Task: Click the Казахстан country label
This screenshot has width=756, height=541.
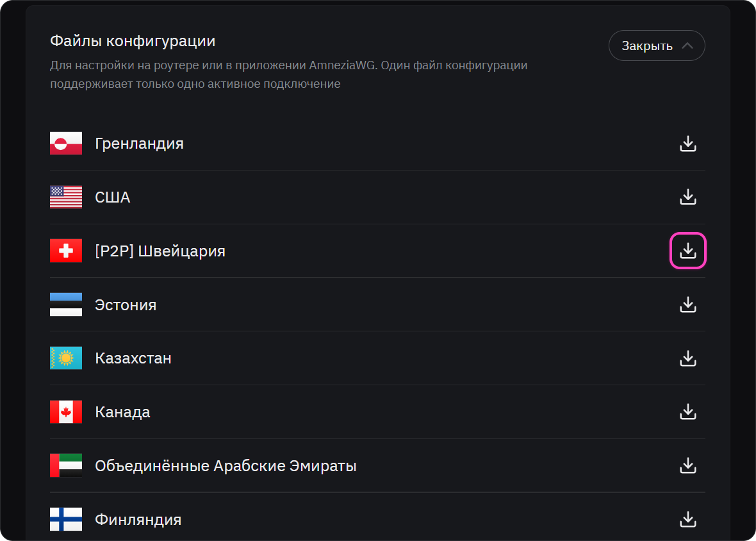Action: pos(133,358)
